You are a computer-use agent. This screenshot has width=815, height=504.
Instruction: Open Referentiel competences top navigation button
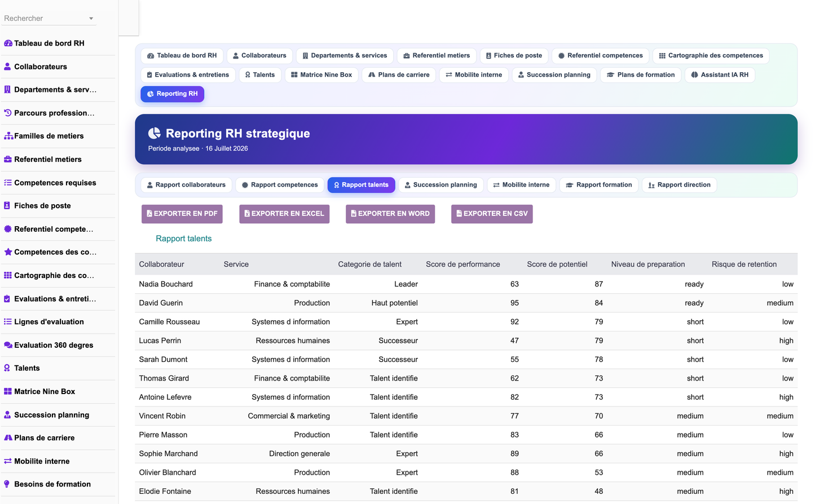[x=601, y=56]
